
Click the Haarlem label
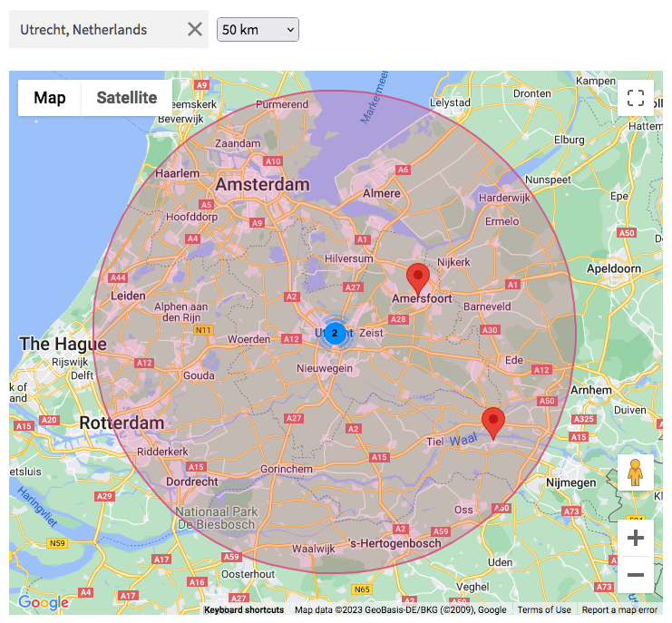tap(177, 173)
